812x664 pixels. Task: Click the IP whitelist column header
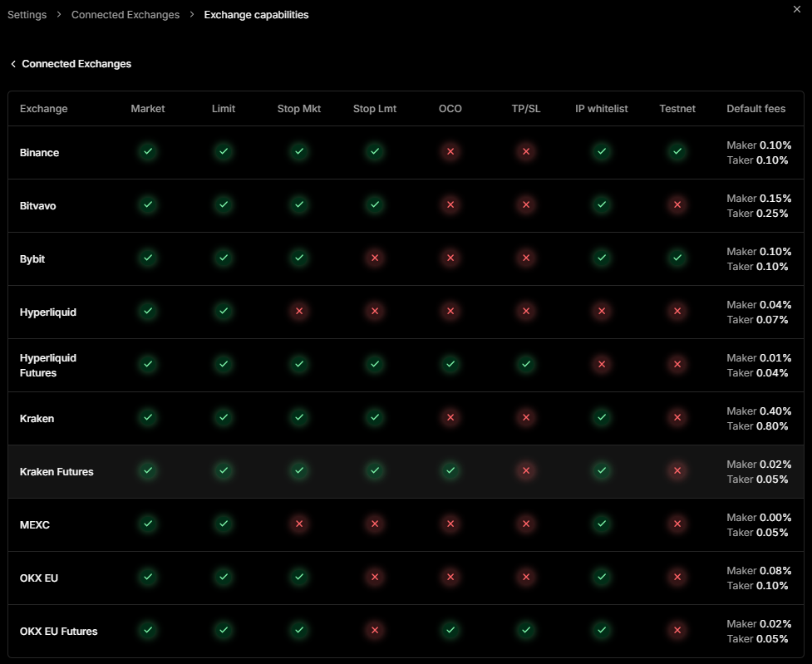(601, 109)
